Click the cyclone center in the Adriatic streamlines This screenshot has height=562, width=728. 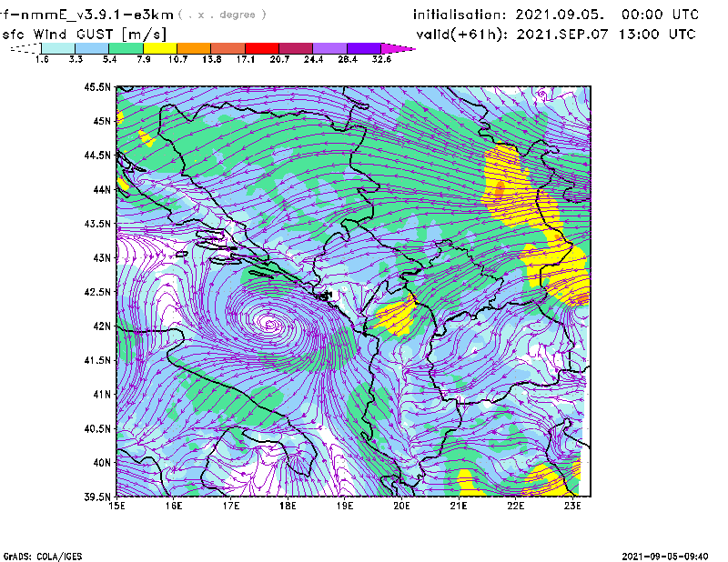[269, 324]
